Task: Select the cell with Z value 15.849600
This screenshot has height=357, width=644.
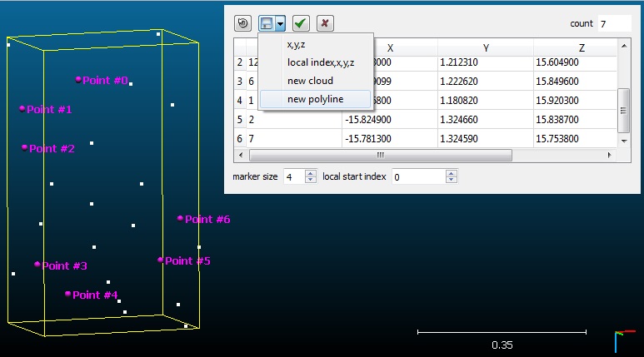Action: click(575, 82)
